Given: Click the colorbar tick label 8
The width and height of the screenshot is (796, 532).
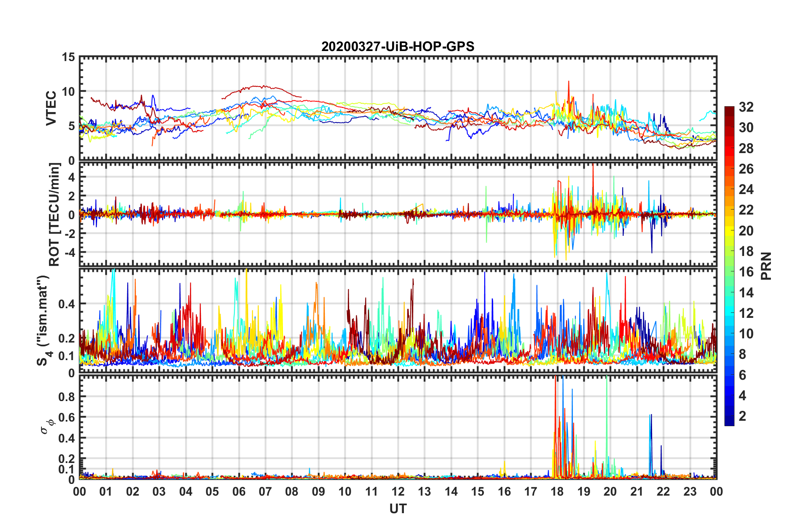Looking at the screenshot, I should [x=742, y=354].
